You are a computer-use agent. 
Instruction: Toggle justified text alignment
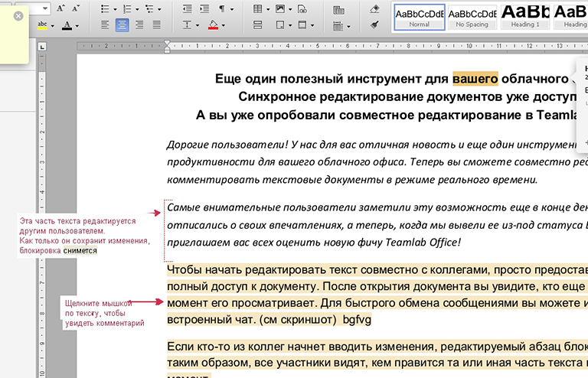[x=157, y=25]
